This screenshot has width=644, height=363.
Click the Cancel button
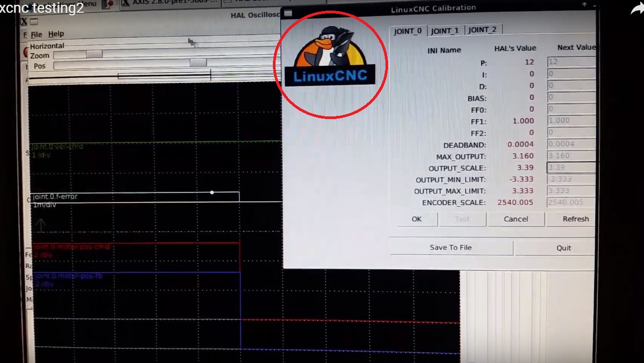(x=516, y=219)
